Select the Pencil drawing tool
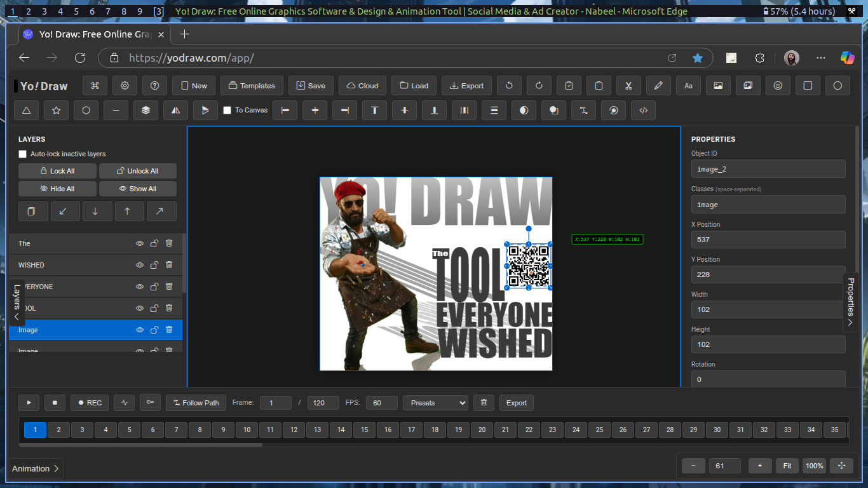Viewport: 868px width, 488px height. [x=658, y=85]
